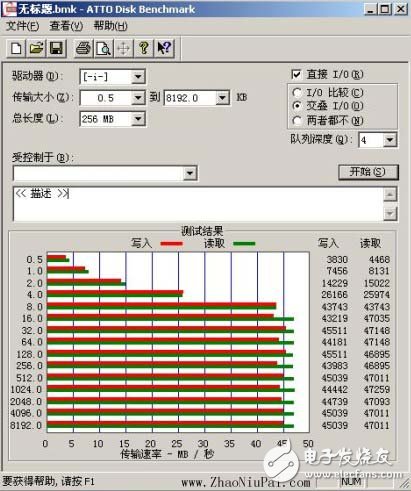The height and width of the screenshot is (491, 411).
Task: Maximize the ATTO Disk Benchmark window
Action: pos(385,9)
